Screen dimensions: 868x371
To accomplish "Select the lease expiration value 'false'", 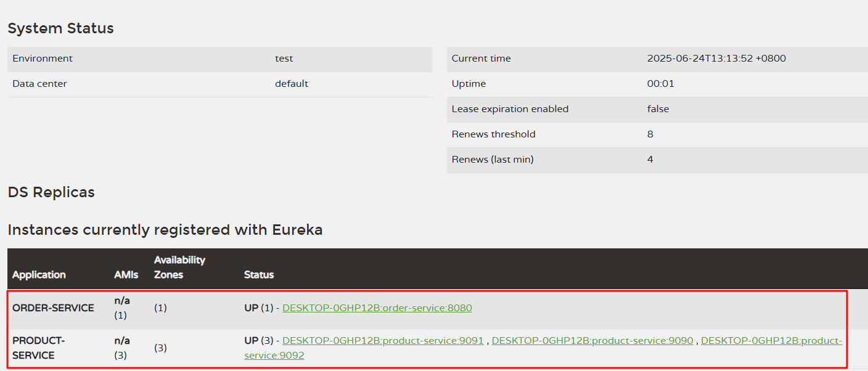I will [658, 109].
